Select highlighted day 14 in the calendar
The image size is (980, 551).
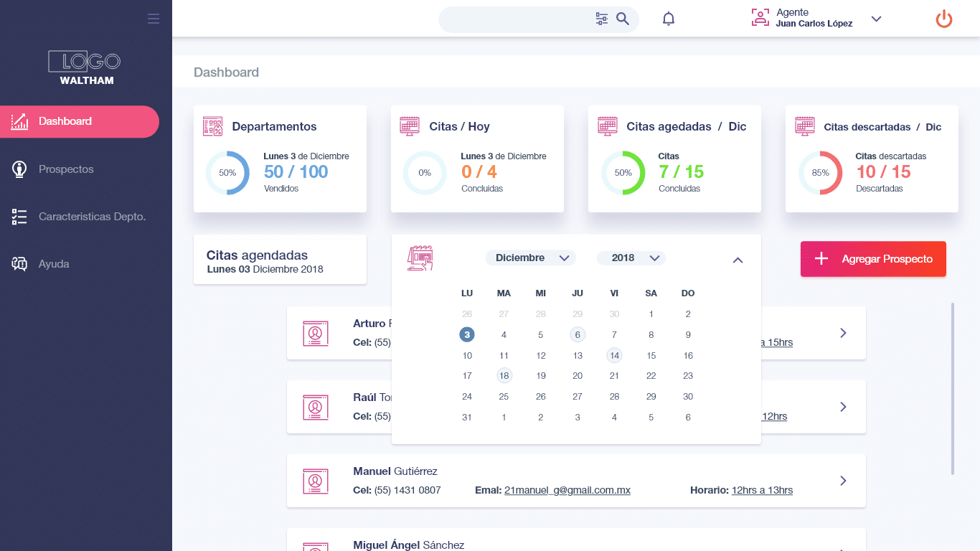click(614, 355)
